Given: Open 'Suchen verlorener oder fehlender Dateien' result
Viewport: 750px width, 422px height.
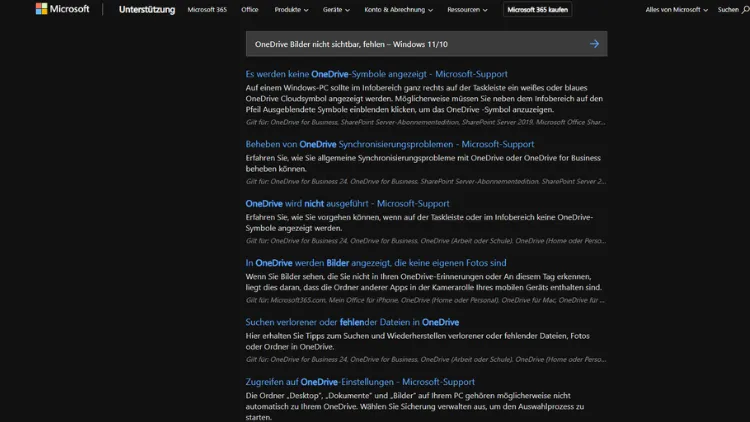Looking at the screenshot, I should pos(352,322).
